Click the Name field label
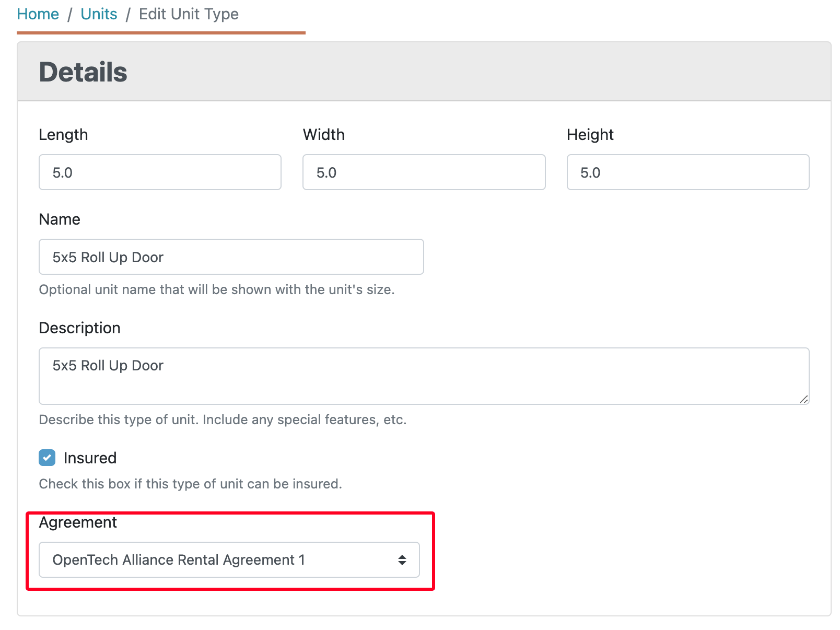 (x=60, y=219)
